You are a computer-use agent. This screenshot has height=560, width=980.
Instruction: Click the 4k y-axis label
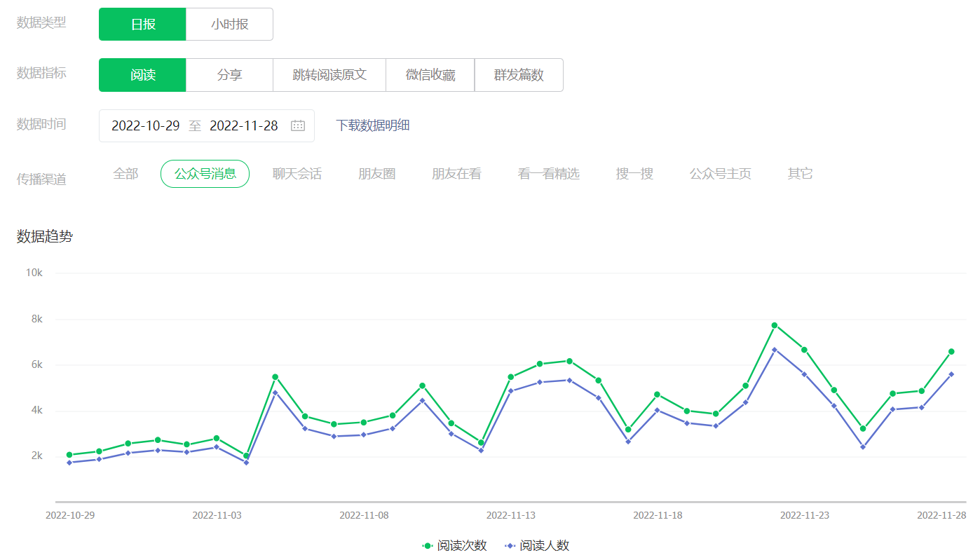tap(37, 410)
